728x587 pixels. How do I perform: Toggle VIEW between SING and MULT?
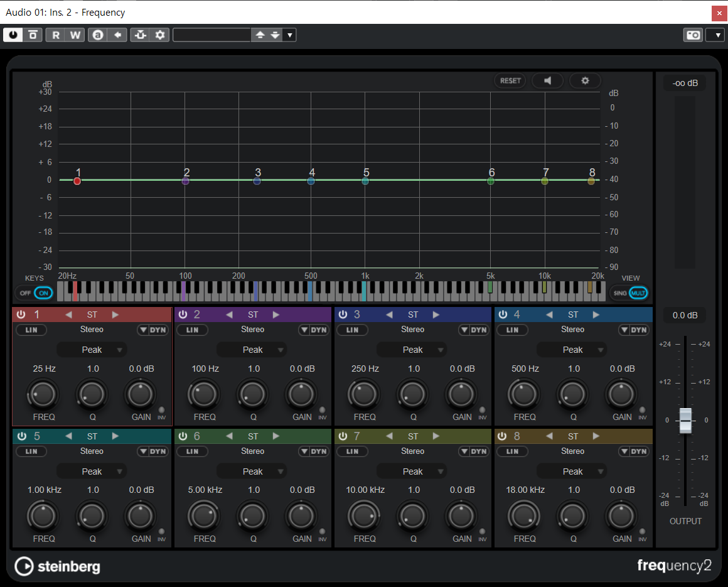pyautogui.click(x=629, y=293)
